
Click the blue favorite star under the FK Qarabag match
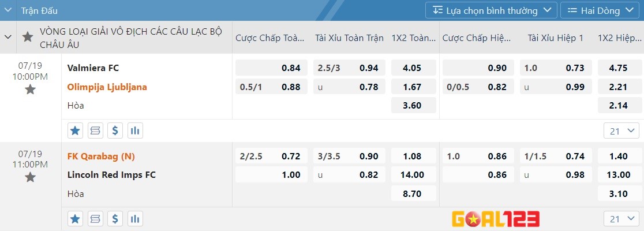pos(75,219)
